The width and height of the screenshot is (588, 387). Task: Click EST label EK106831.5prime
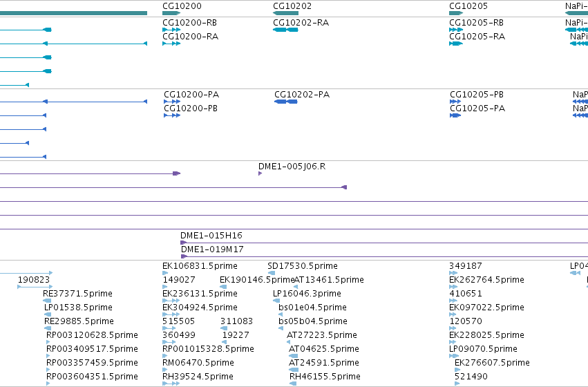point(200,266)
